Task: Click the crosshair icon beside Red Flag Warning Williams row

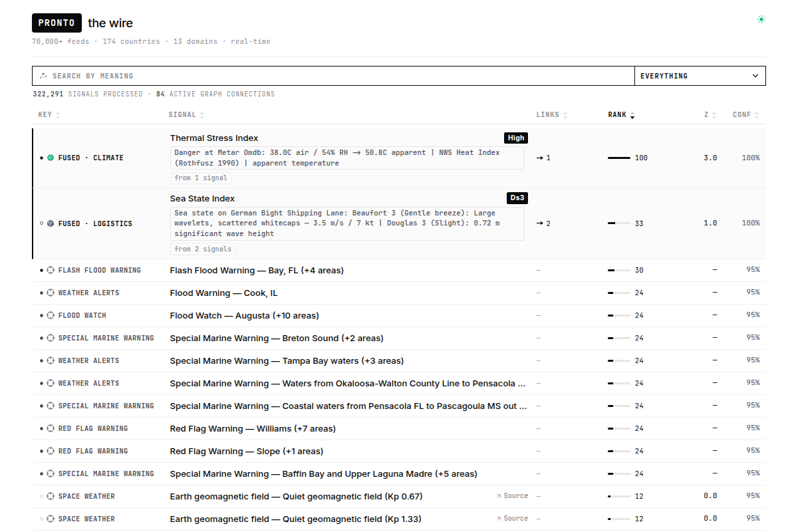Action: [51, 429]
